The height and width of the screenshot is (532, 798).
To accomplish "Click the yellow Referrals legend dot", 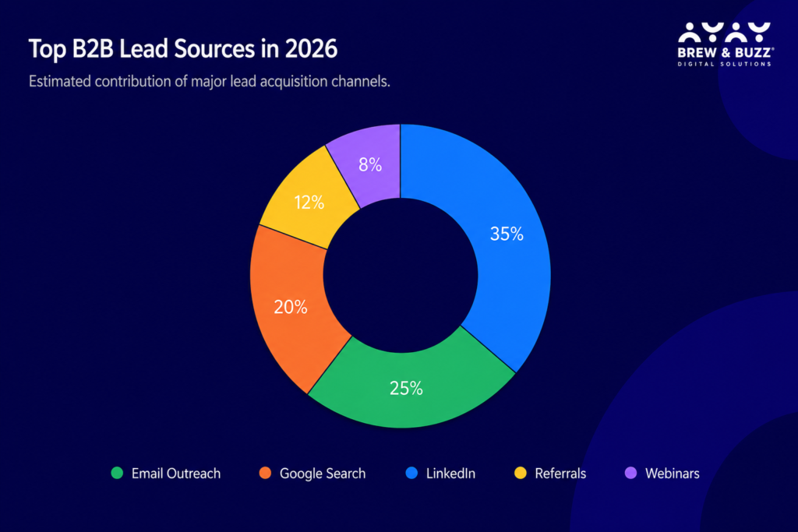I will point(521,473).
